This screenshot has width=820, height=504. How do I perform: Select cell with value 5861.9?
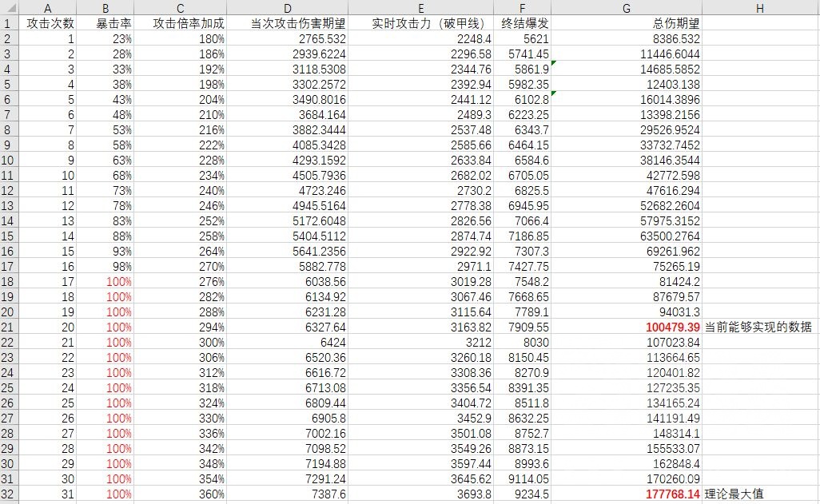coord(523,69)
